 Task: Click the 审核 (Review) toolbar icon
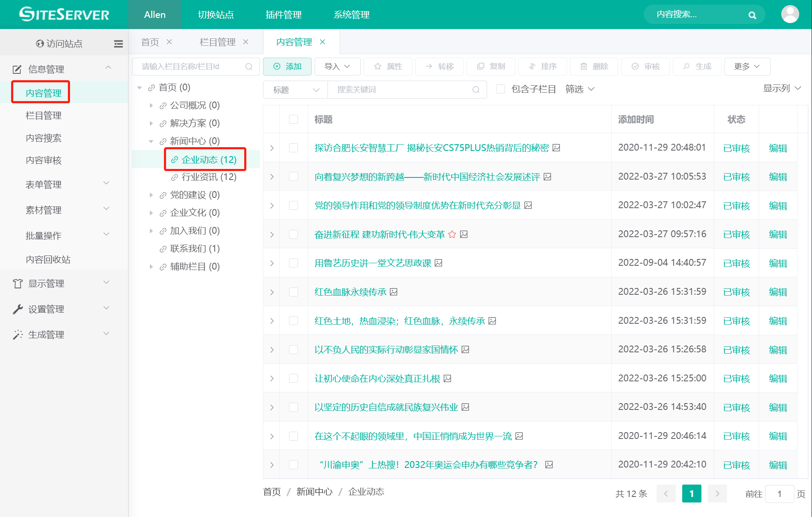pyautogui.click(x=646, y=67)
